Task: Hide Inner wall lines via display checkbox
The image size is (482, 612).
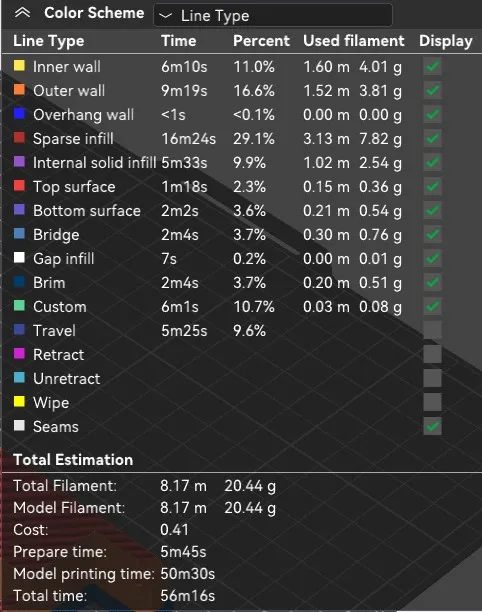Action: pyautogui.click(x=432, y=66)
